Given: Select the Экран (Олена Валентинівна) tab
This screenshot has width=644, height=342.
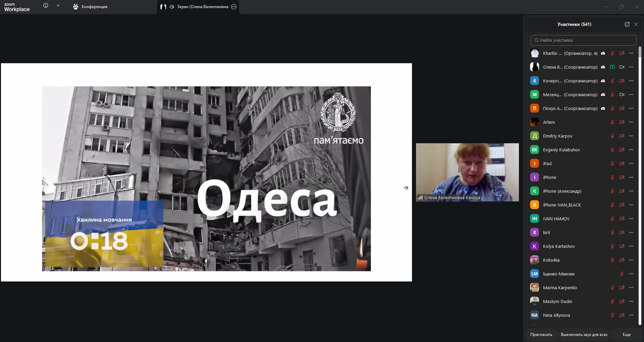Looking at the screenshot, I should [198, 7].
